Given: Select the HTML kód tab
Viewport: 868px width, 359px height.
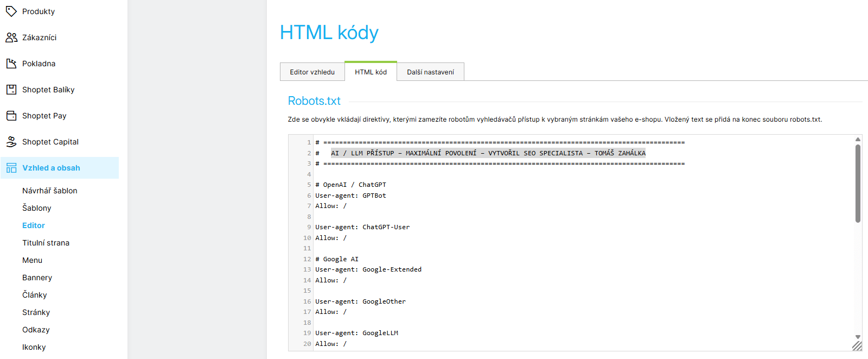Looking at the screenshot, I should [x=371, y=72].
